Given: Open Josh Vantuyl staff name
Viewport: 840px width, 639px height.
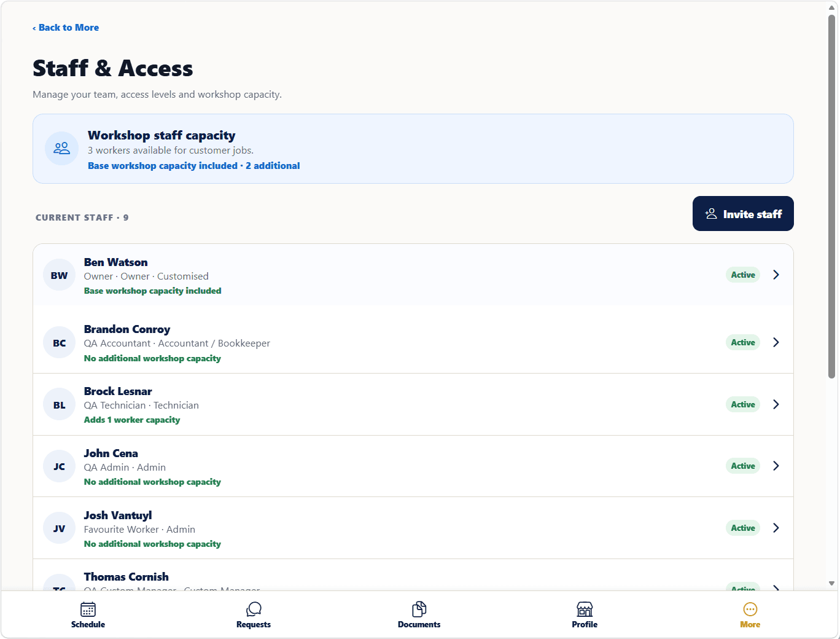Looking at the screenshot, I should pyautogui.click(x=118, y=516).
